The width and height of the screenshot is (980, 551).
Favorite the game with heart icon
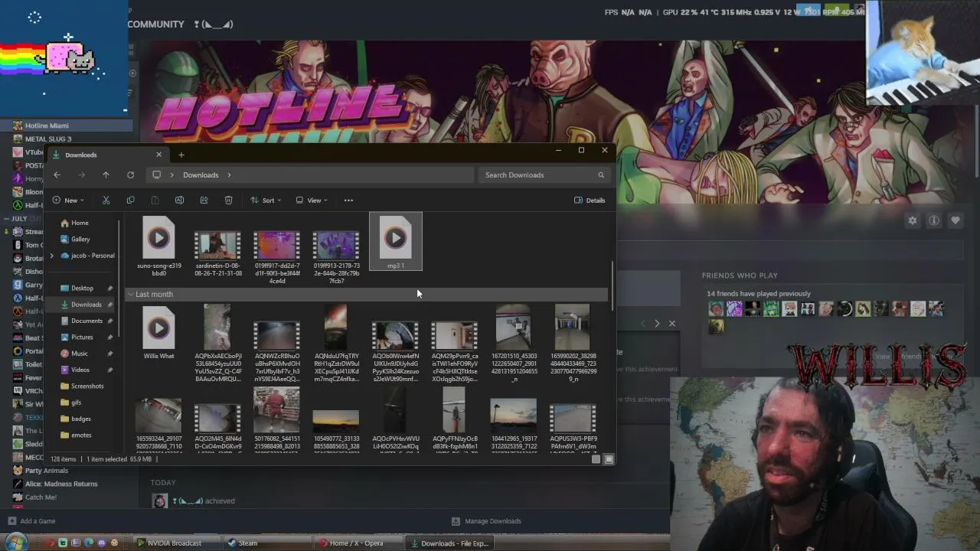(955, 220)
